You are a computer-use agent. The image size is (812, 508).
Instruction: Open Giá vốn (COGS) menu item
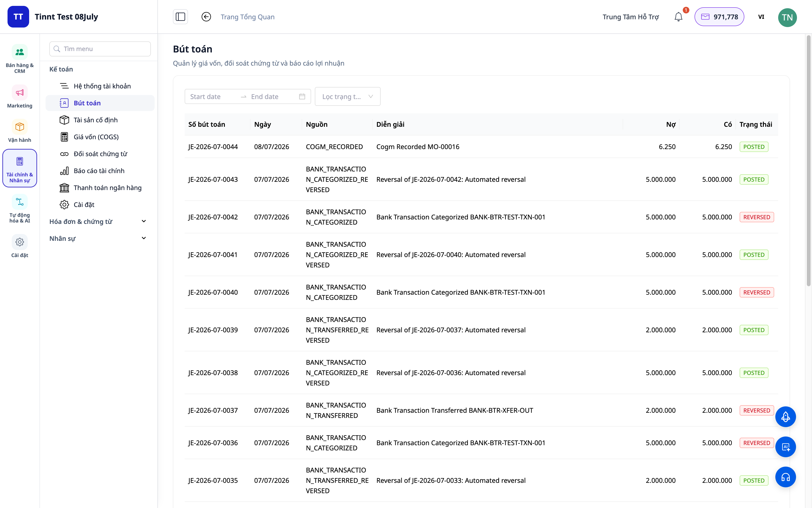coord(100,137)
